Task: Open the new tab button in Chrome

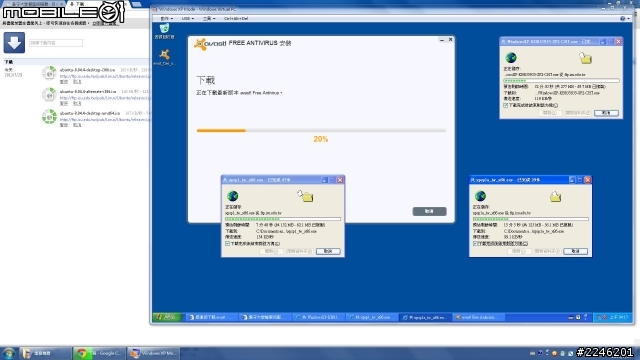Action: click(136, 4)
